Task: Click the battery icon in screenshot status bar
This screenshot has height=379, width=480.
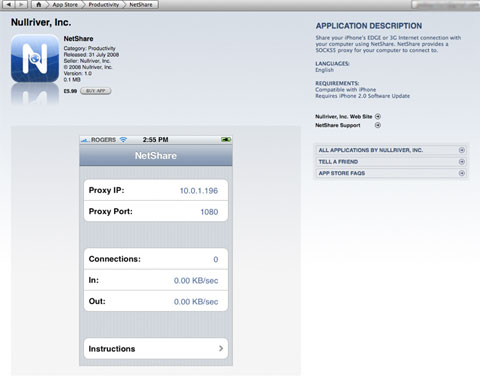Action: coord(226,140)
